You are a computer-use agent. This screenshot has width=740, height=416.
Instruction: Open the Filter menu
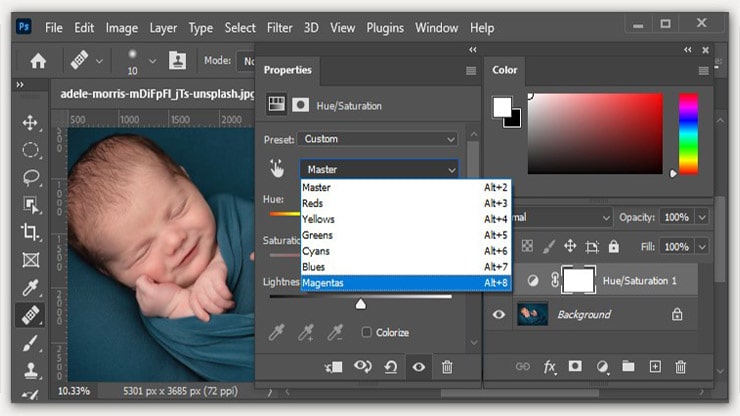click(279, 28)
